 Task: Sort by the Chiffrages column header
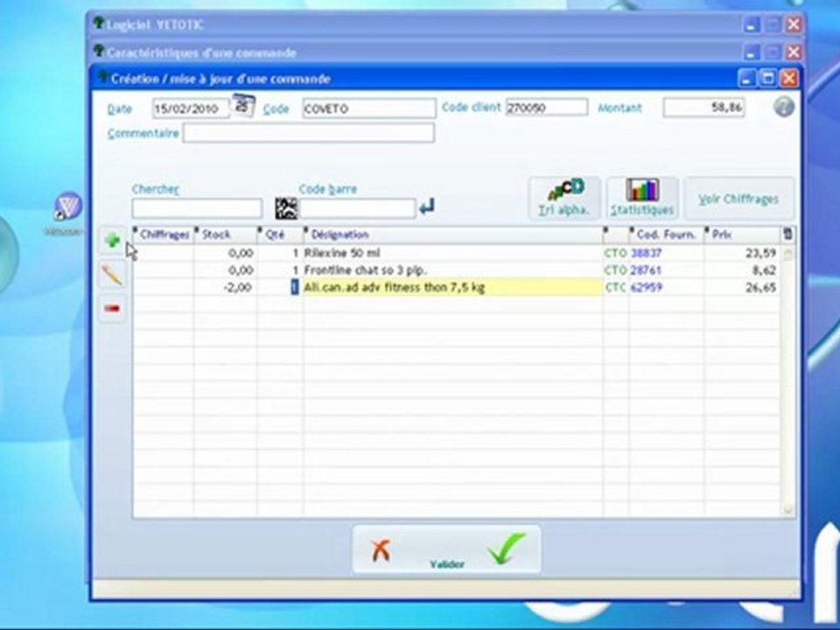[163, 234]
